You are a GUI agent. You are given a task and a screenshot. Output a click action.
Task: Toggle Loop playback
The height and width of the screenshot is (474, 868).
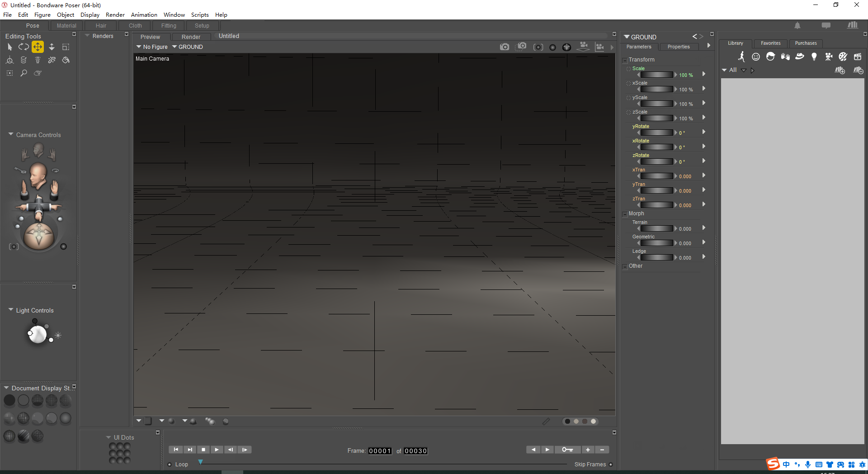pyautogui.click(x=170, y=464)
